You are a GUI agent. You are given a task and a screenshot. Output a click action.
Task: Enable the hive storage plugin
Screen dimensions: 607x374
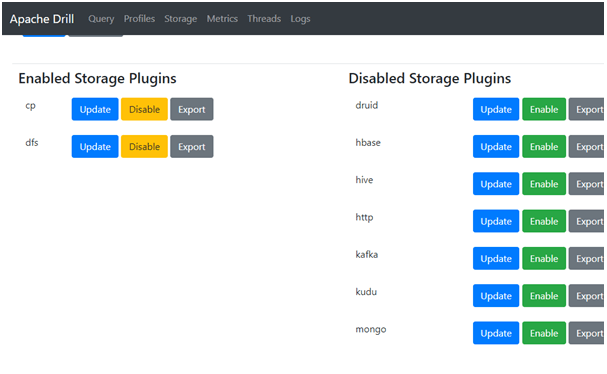(x=544, y=184)
